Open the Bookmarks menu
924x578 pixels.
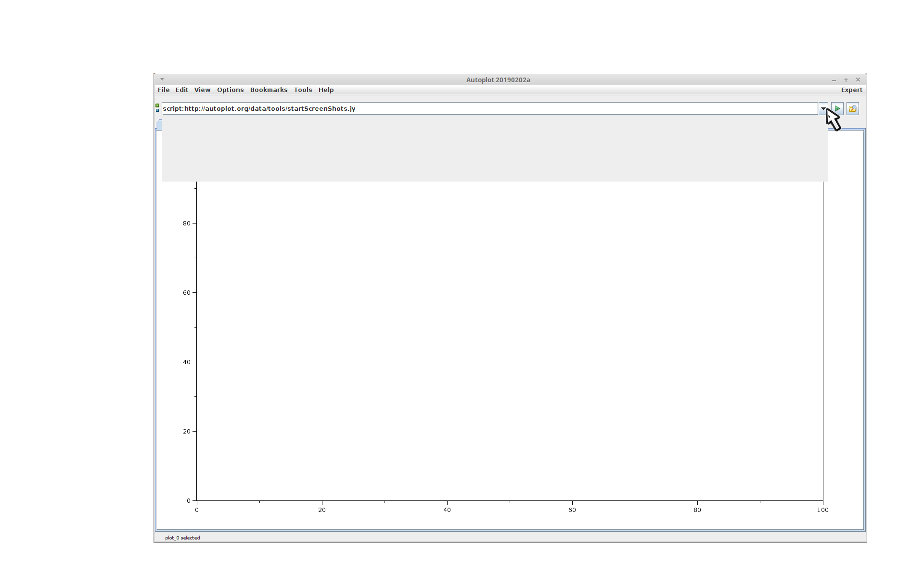(x=269, y=90)
